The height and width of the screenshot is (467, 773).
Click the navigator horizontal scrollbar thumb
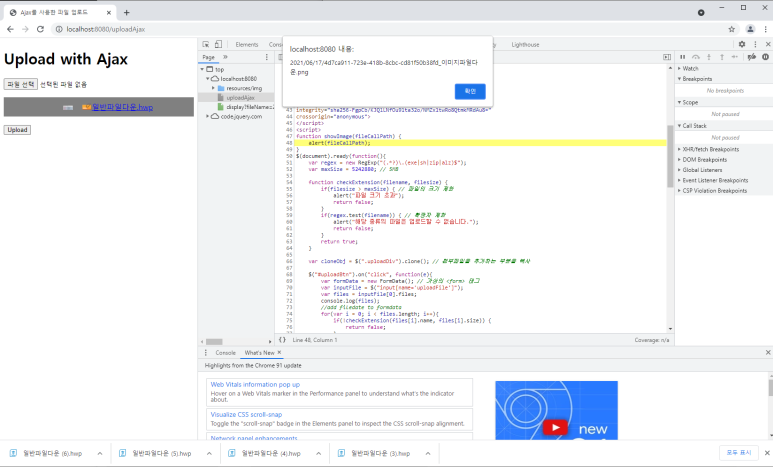click(x=214, y=341)
